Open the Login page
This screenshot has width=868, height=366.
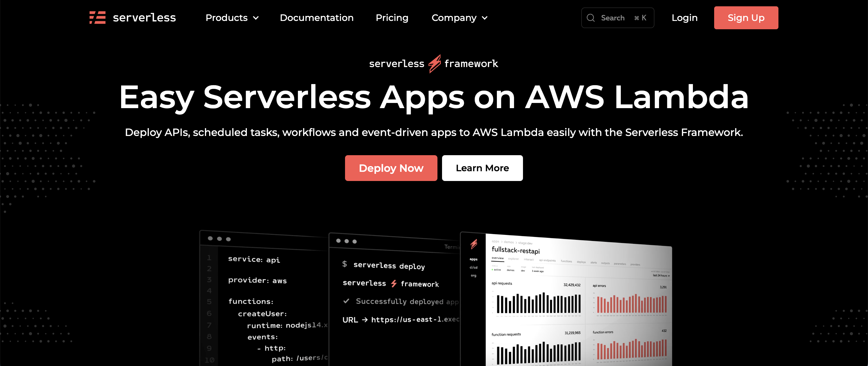(x=684, y=17)
